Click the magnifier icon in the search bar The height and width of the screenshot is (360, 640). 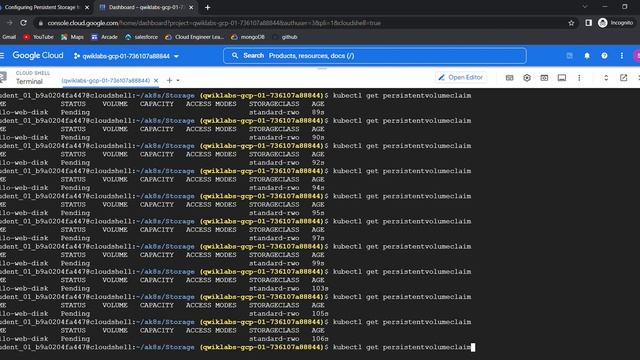(x=235, y=56)
